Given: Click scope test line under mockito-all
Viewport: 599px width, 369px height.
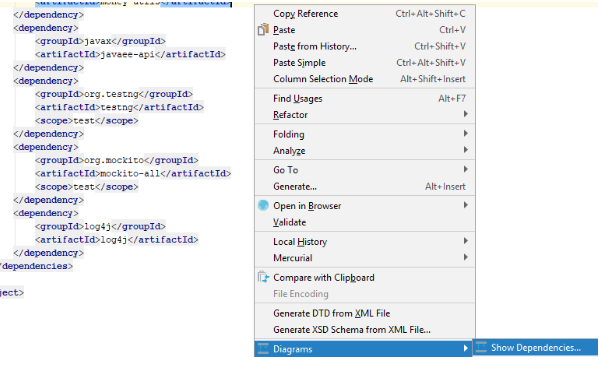Looking at the screenshot, I should pos(86,187).
